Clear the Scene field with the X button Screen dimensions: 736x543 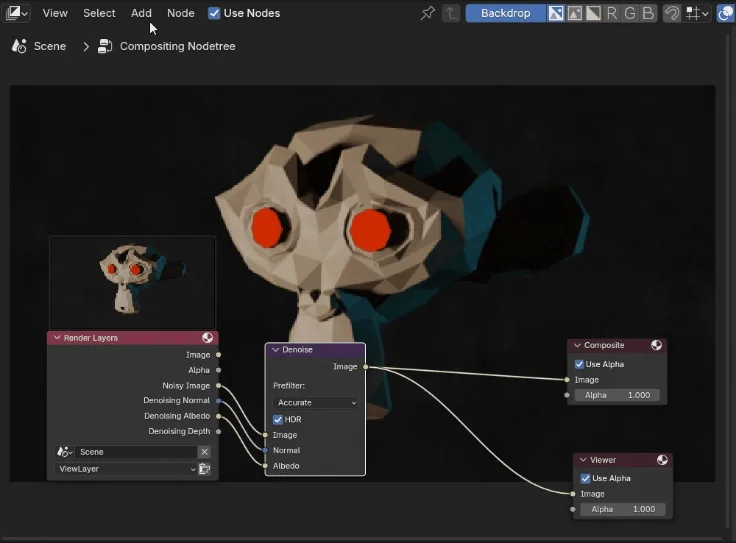pos(204,452)
